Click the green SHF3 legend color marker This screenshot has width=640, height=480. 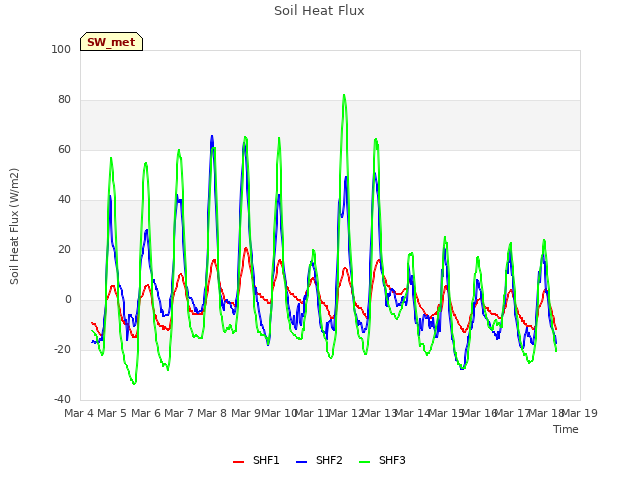coord(364,462)
